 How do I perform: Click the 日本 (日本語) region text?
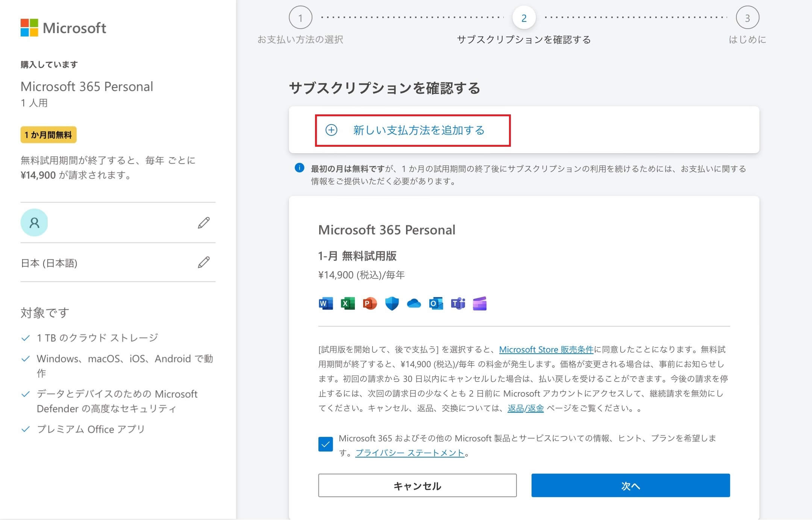49,263
